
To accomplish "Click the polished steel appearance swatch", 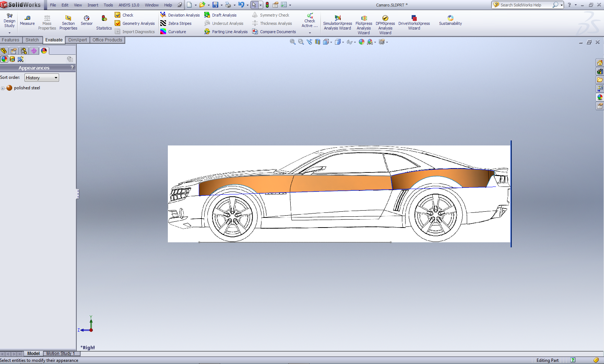I will point(9,88).
